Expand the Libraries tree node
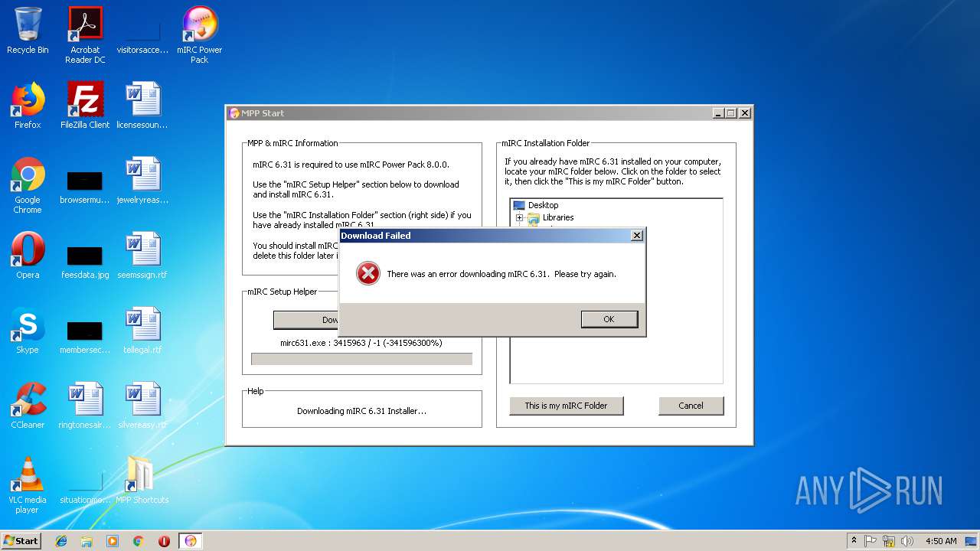 (519, 217)
